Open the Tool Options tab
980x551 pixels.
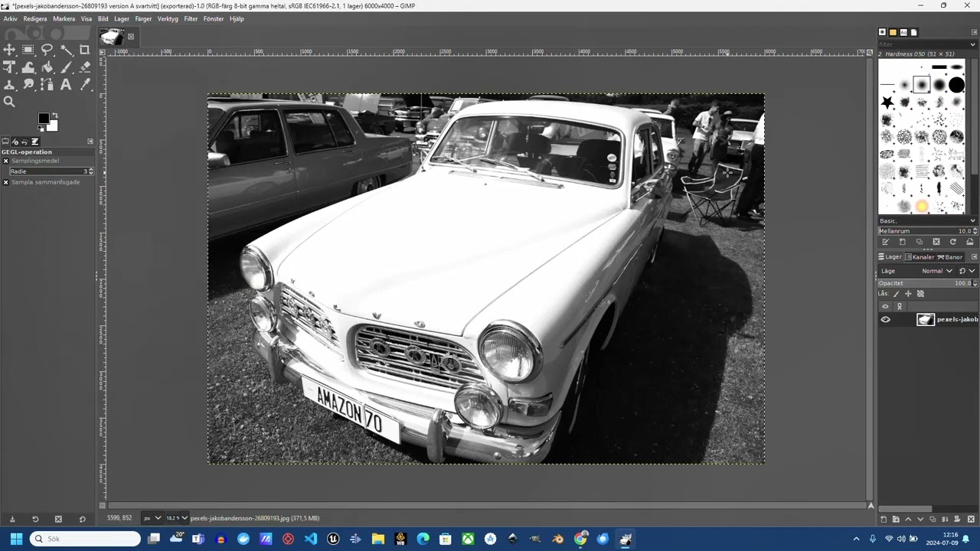pyautogui.click(x=5, y=142)
